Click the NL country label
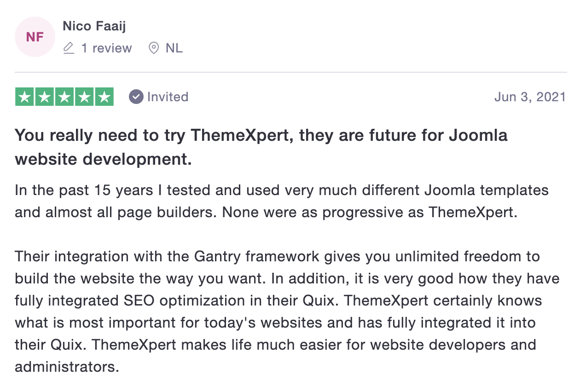Image resolution: width=580 pixels, height=392 pixels. 174,48
